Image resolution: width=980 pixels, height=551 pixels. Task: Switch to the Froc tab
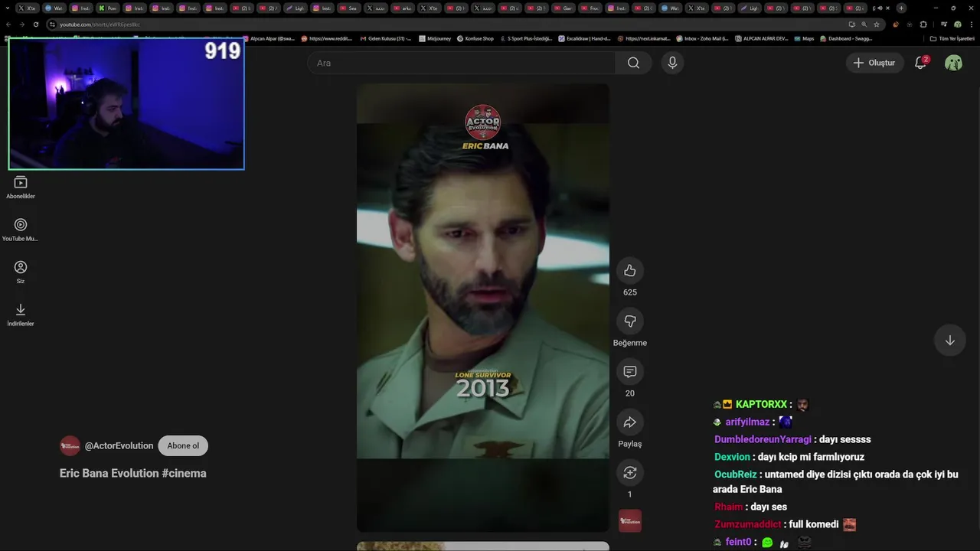point(590,8)
